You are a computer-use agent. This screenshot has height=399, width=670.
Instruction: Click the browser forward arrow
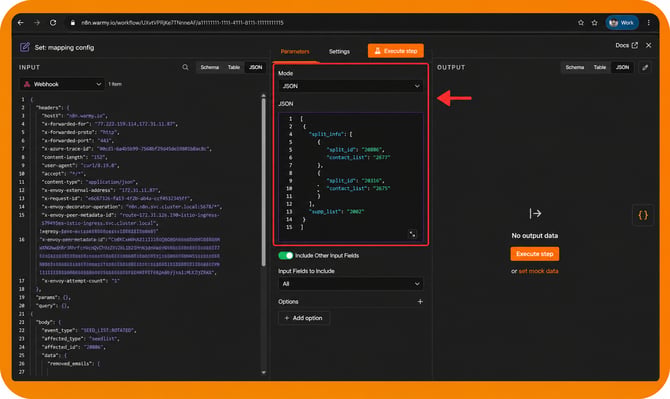37,23
